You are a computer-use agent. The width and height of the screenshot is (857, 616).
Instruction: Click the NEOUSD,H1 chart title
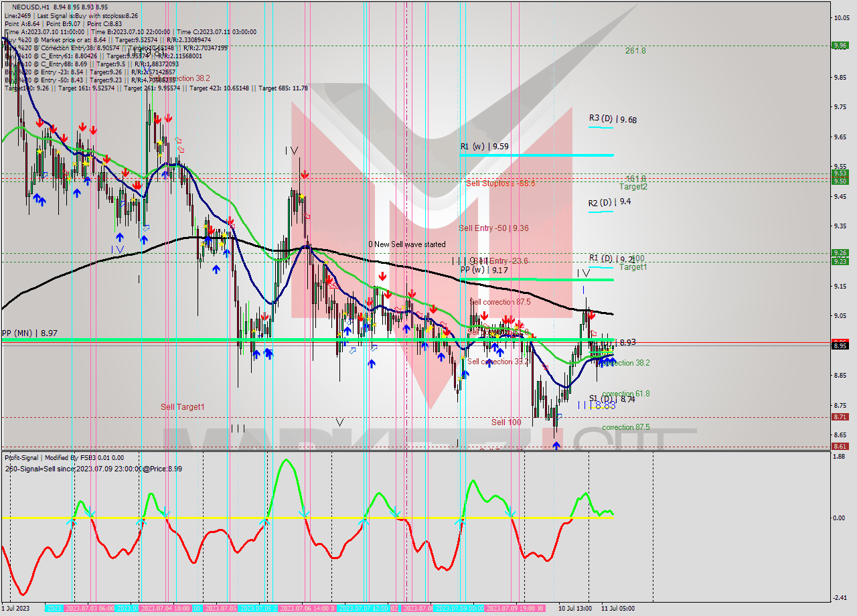pos(31,7)
